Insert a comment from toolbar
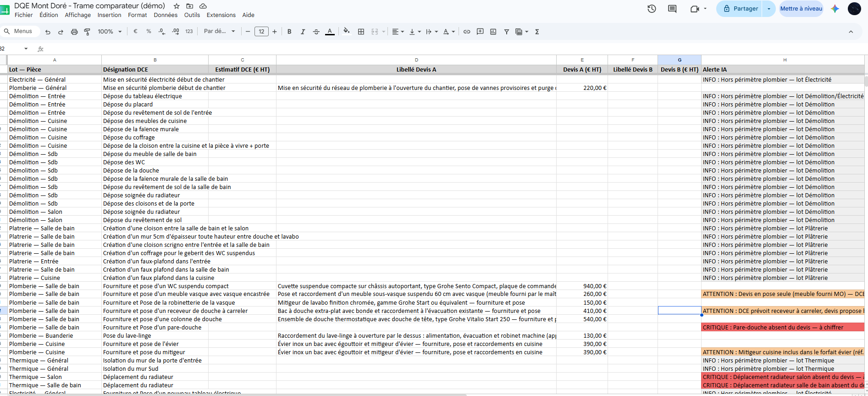The image size is (868, 396). pos(480,32)
